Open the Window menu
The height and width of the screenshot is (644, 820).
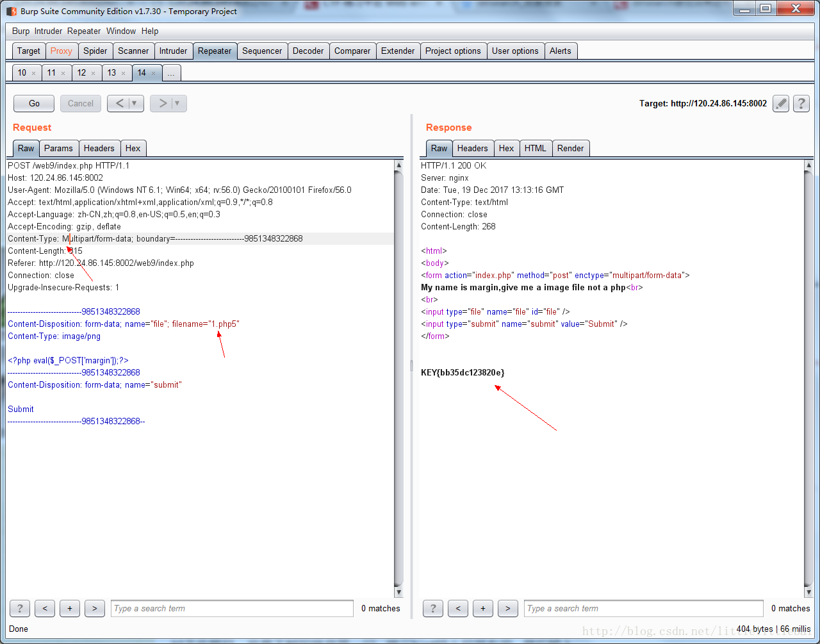click(121, 31)
